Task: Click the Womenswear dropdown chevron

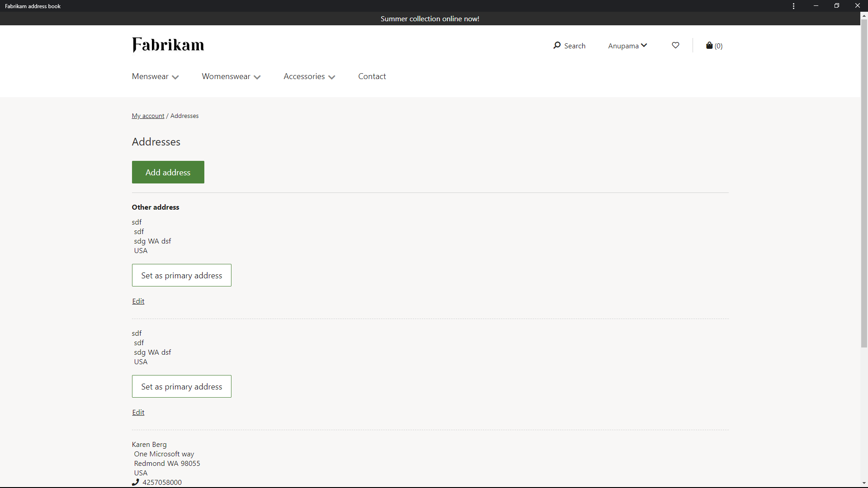Action: (x=258, y=76)
